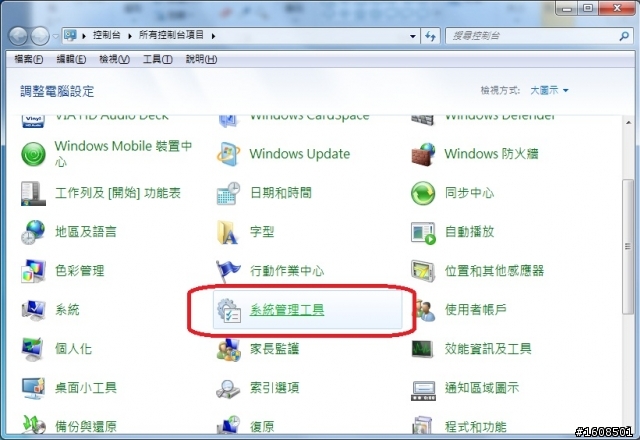
Task: Click the 程式和功能 icon
Action: click(422, 424)
